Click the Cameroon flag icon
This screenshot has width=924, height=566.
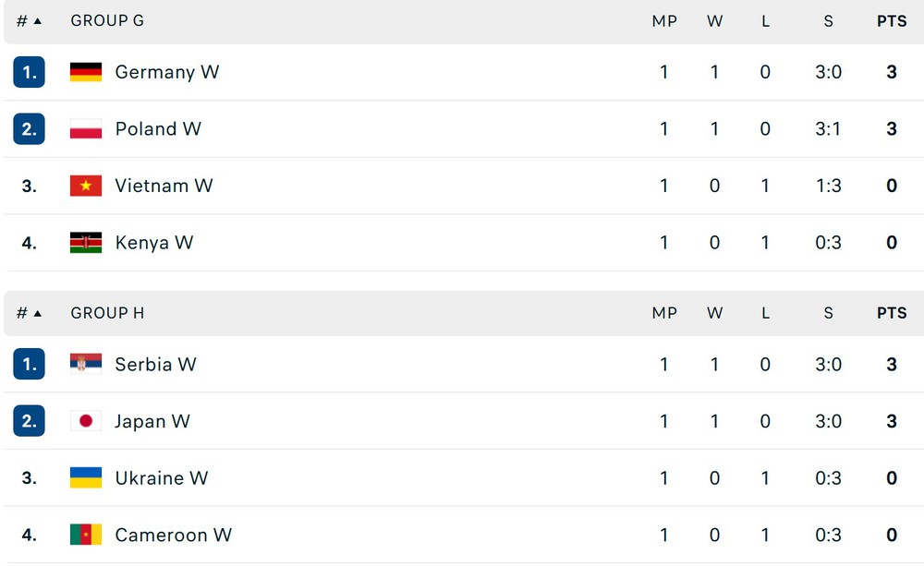85,535
